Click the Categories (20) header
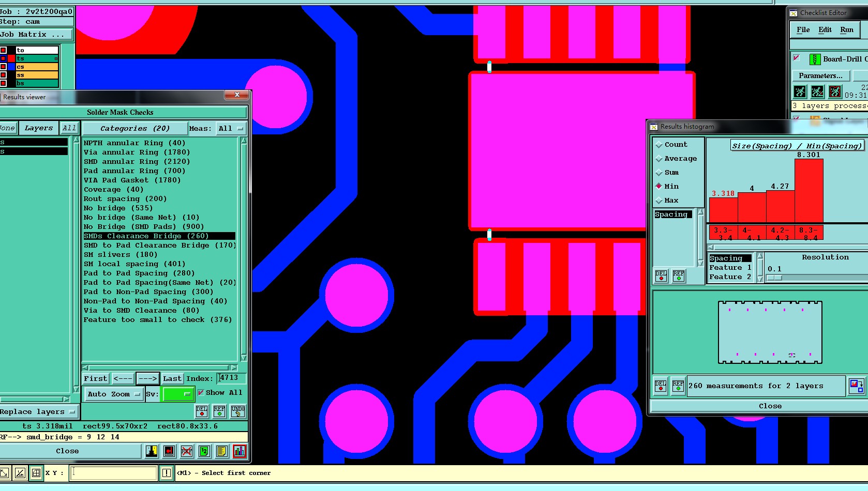 pyautogui.click(x=134, y=128)
